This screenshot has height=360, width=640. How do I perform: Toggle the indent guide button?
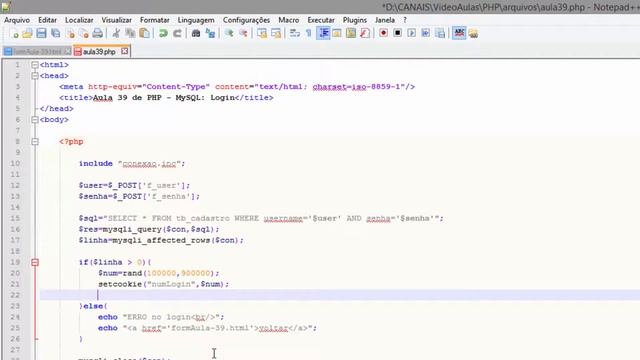tap(323, 33)
